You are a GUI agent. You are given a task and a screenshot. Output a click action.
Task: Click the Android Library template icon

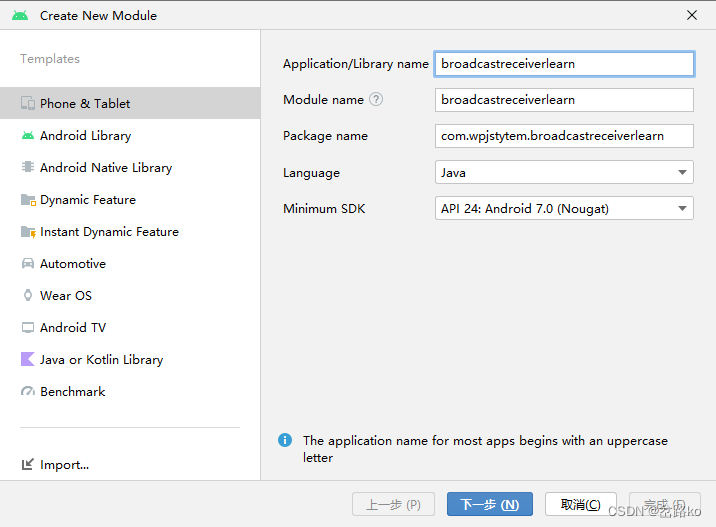pos(28,135)
